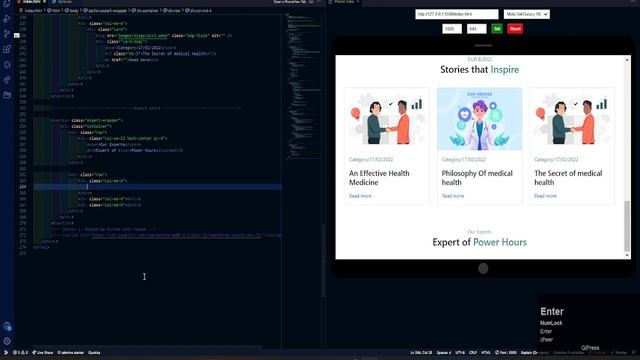
Task: Click the An Effective Health Medicine card image
Action: (x=387, y=119)
